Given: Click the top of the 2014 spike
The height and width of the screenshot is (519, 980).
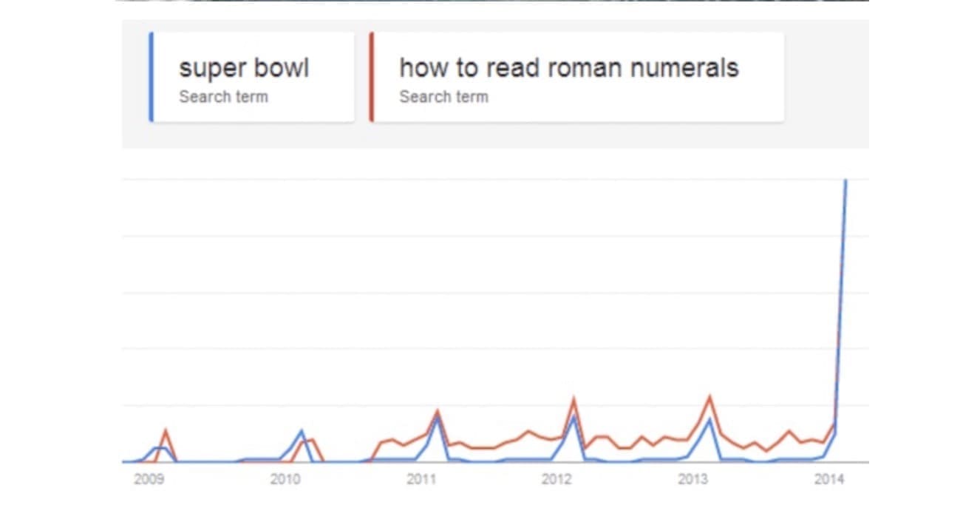Looking at the screenshot, I should pos(845,181).
